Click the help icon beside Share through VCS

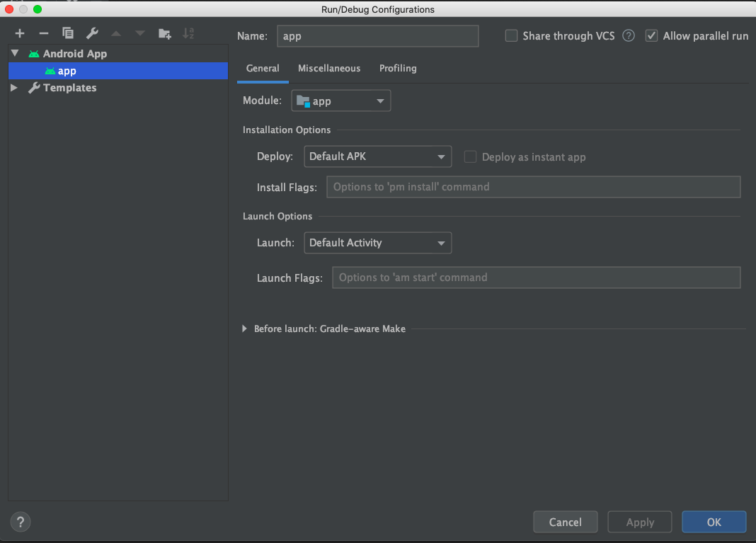(628, 35)
